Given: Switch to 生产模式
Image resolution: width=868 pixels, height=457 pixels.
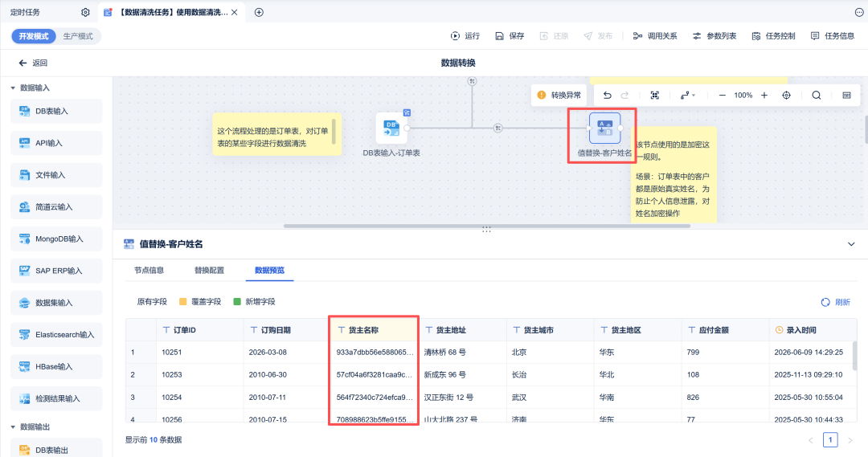Looking at the screenshot, I should [78, 36].
